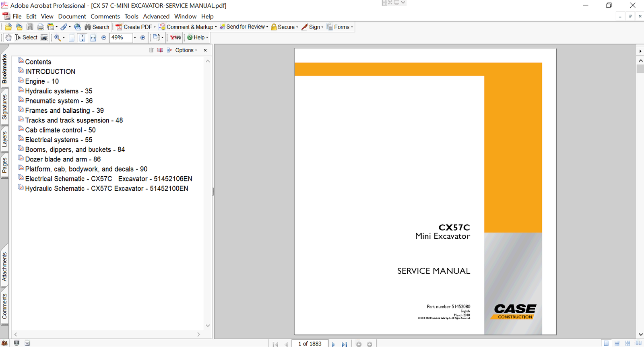Screen dimensions: 644x347
Task: Expand the bookmarks Options menu
Action: 186,50
